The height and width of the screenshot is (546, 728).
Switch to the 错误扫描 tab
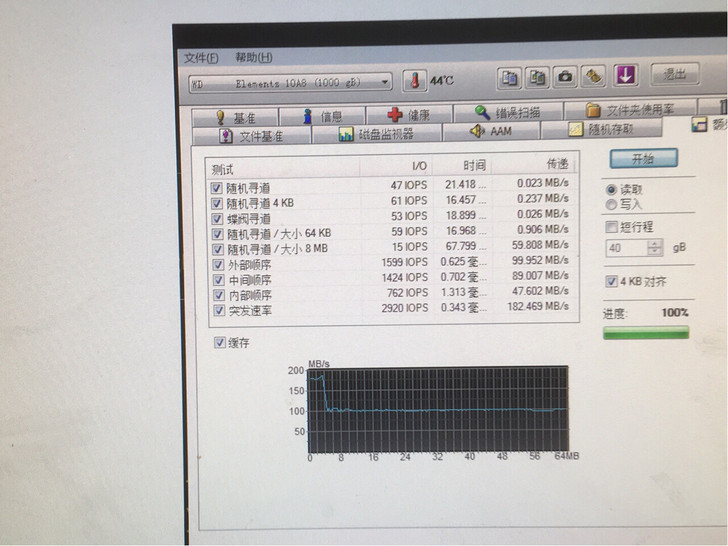pyautogui.click(x=508, y=113)
